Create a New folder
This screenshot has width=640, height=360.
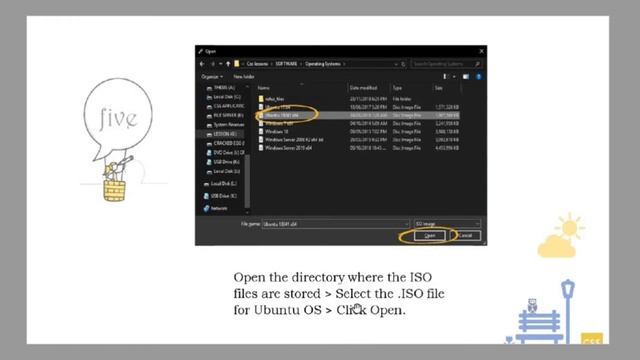(x=244, y=77)
